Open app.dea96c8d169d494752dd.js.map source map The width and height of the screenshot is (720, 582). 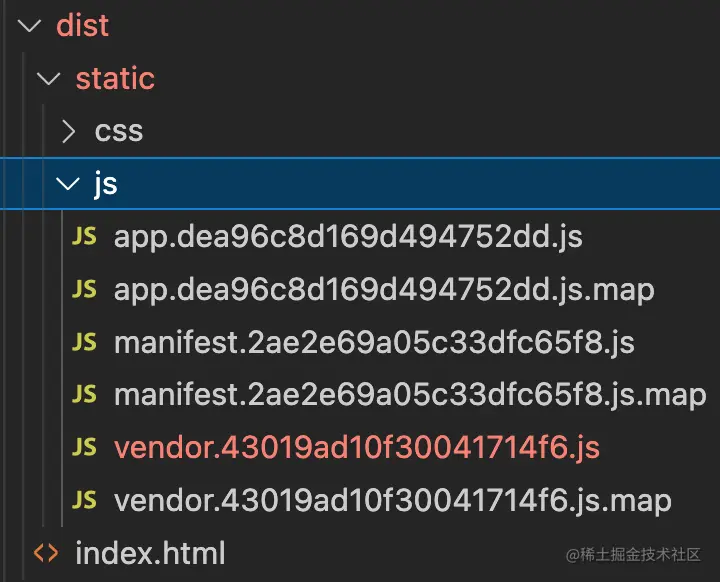pyautogui.click(x=384, y=290)
